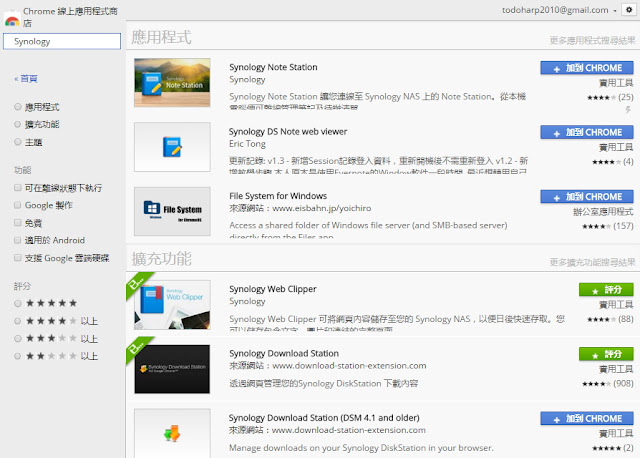
Task: Click the DSM 4.1 Download Station star rating (2)
Action: click(x=613, y=448)
